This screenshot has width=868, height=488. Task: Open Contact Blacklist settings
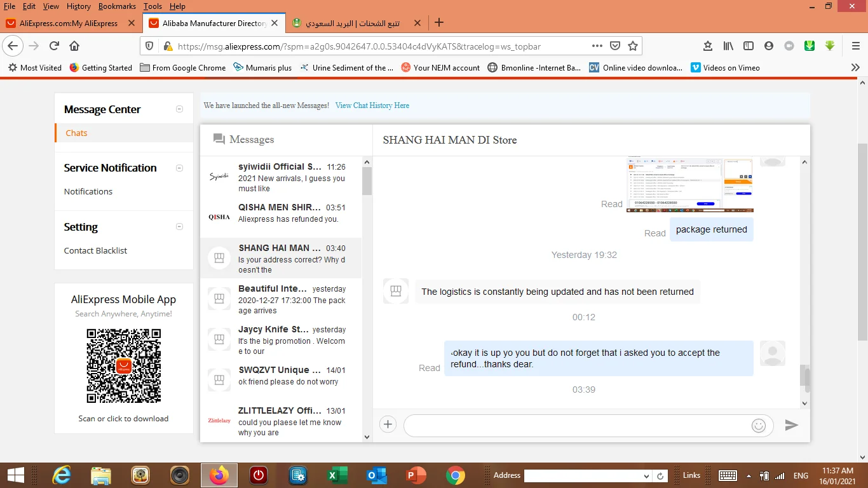tap(95, 250)
